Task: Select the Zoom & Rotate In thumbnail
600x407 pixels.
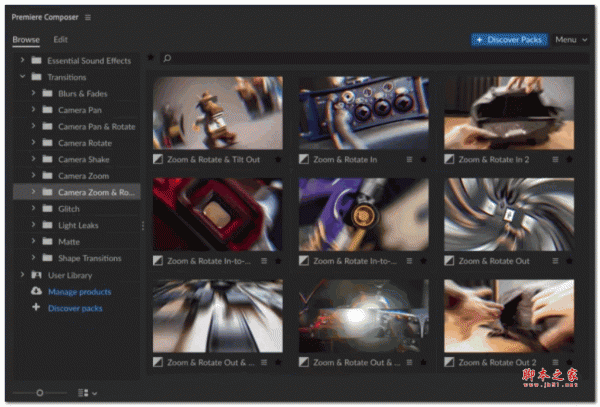Action: (x=364, y=113)
